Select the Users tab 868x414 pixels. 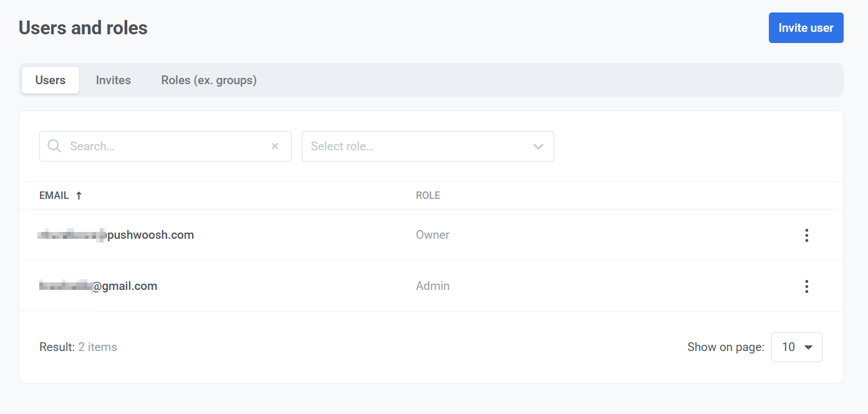[x=50, y=80]
